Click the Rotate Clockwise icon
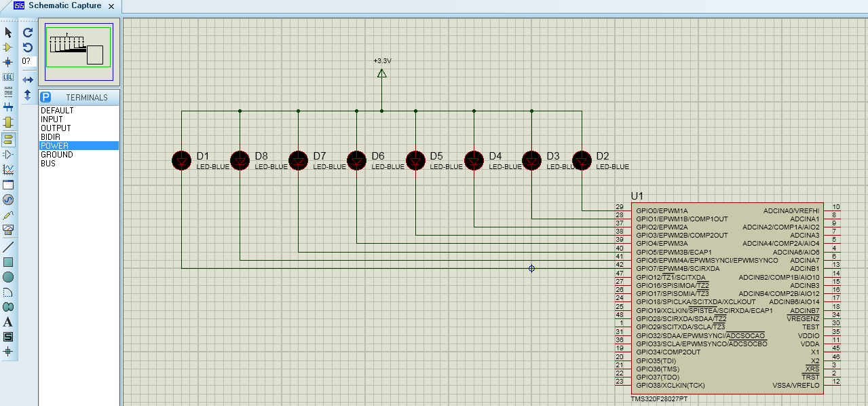This screenshot has height=406, width=868. tap(28, 33)
